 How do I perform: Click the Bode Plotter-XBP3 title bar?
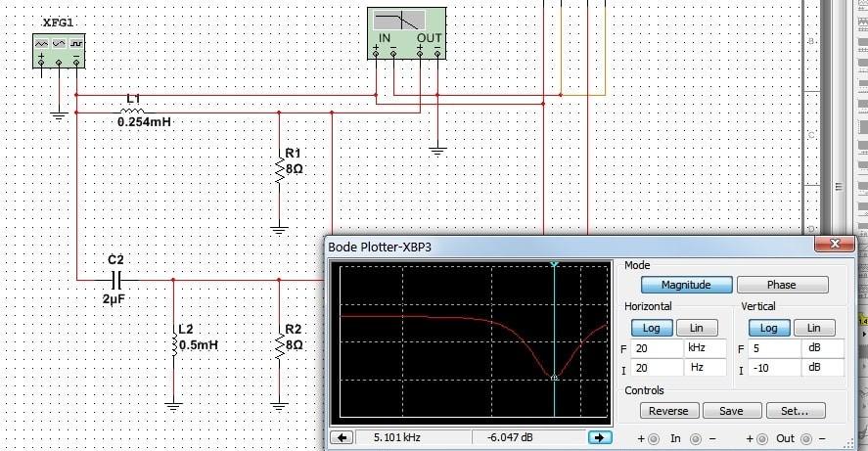(571, 247)
